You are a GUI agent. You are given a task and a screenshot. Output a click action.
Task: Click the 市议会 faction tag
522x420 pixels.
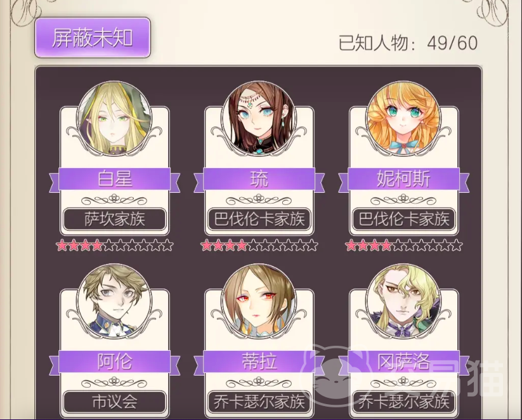115,402
